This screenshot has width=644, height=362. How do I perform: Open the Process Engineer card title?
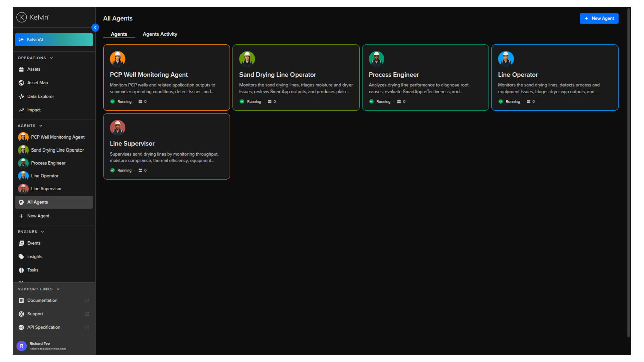394,75
